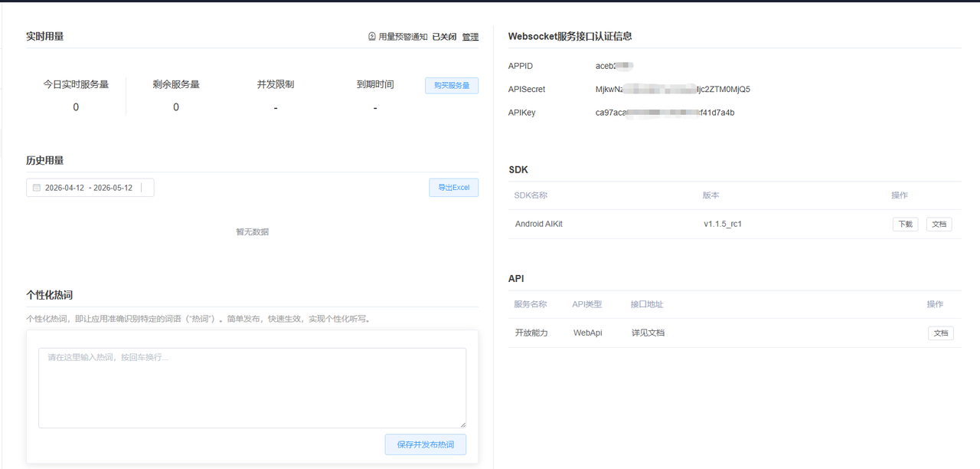The image size is (980, 469).
Task: Open the 2026-04-12 start date field
Action: [64, 188]
